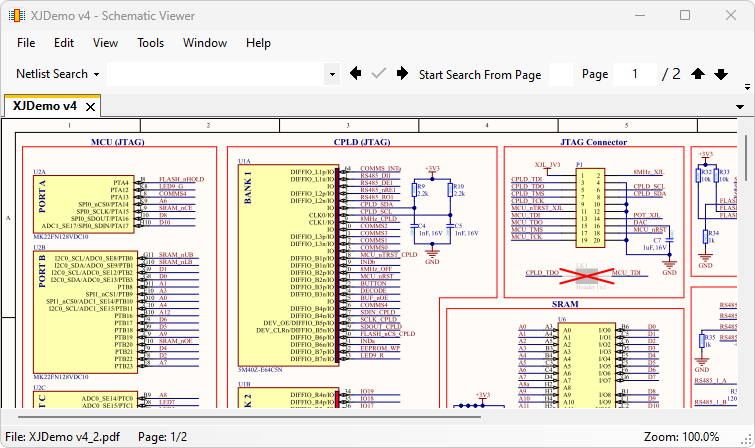Click the previous search result left arrow
The image size is (755, 448).
[356, 74]
